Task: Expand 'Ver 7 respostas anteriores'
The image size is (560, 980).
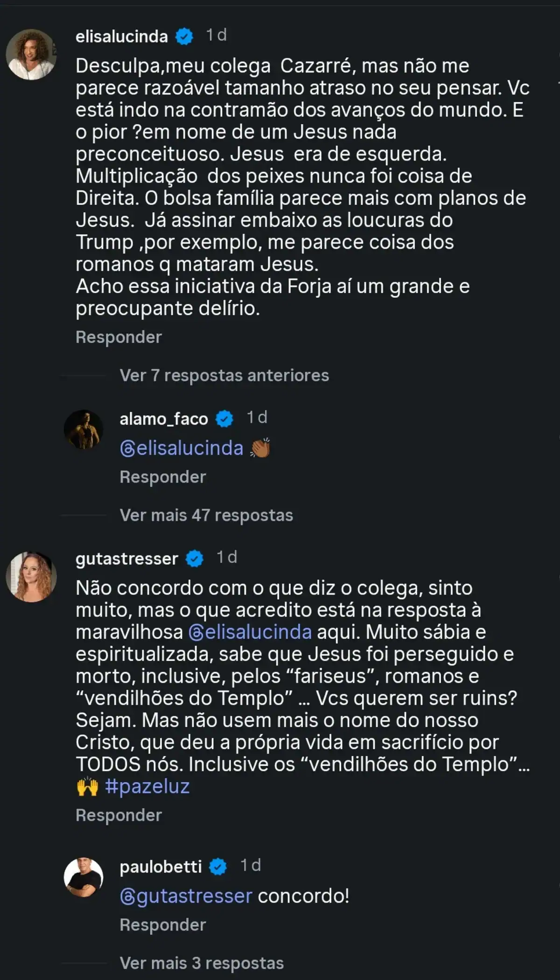Action: coord(224,375)
